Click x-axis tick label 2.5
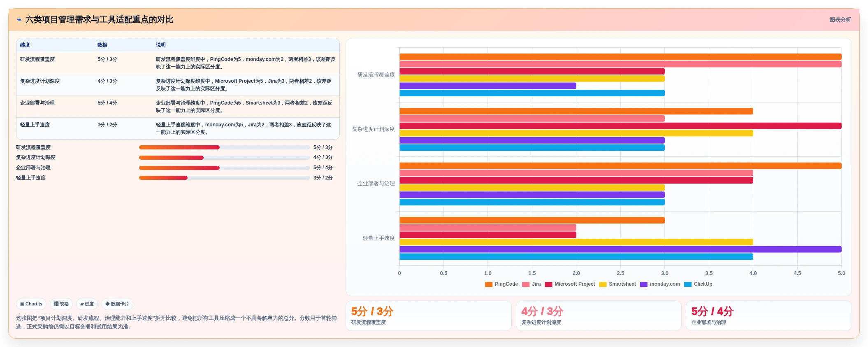The image size is (868, 347). [x=620, y=273]
